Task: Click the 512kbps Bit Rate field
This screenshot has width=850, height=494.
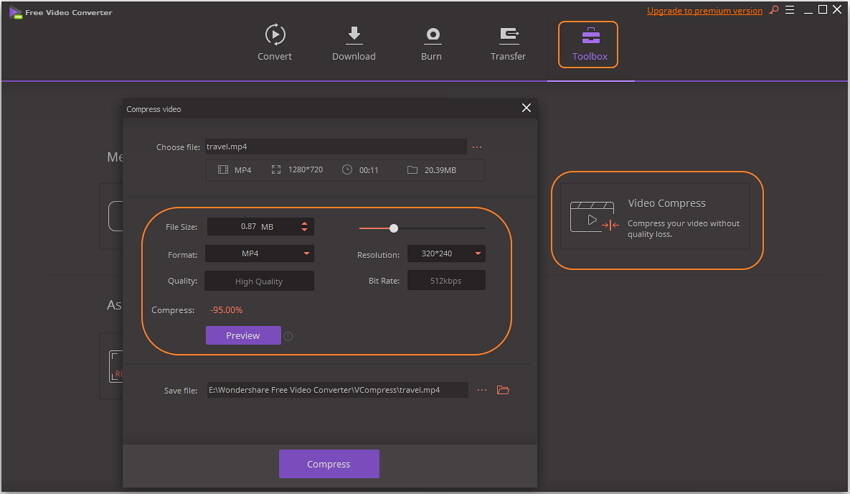Action: click(446, 281)
